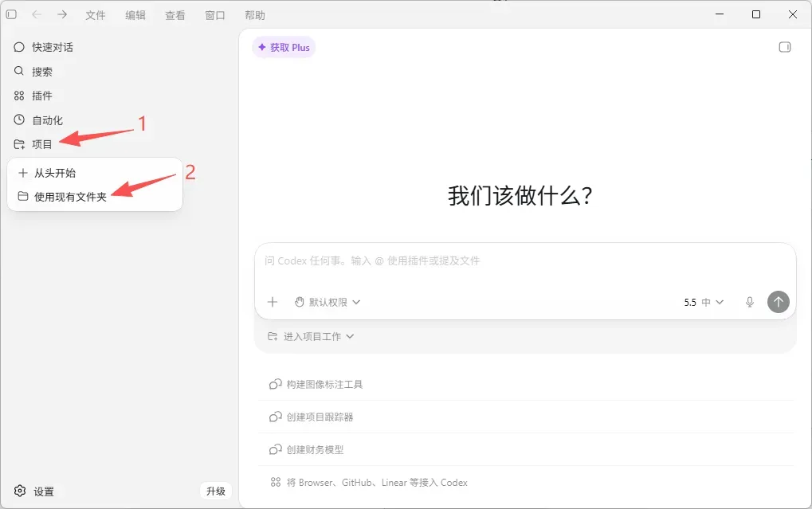Toggle the left sidebar panel icon
The image size is (812, 509).
(11, 14)
